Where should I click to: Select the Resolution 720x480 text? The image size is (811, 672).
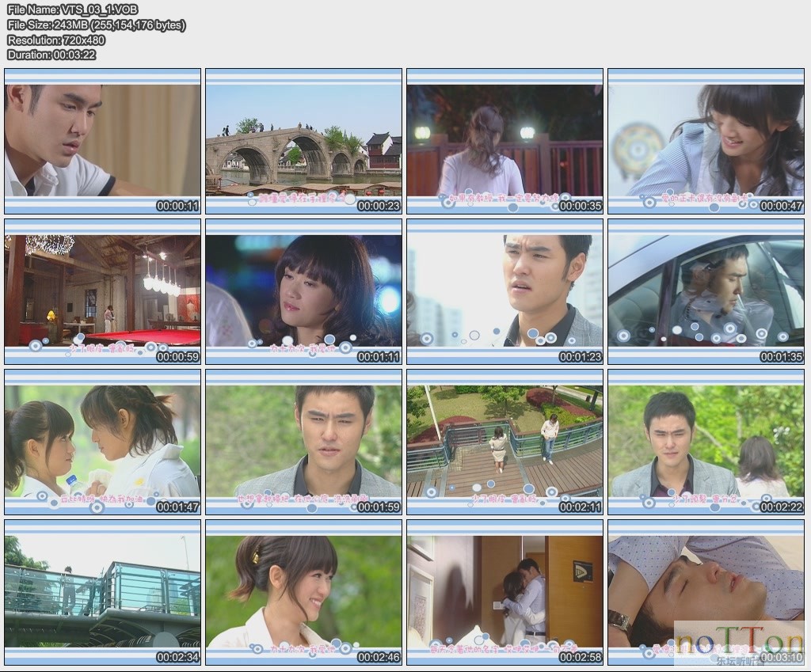click(x=56, y=40)
